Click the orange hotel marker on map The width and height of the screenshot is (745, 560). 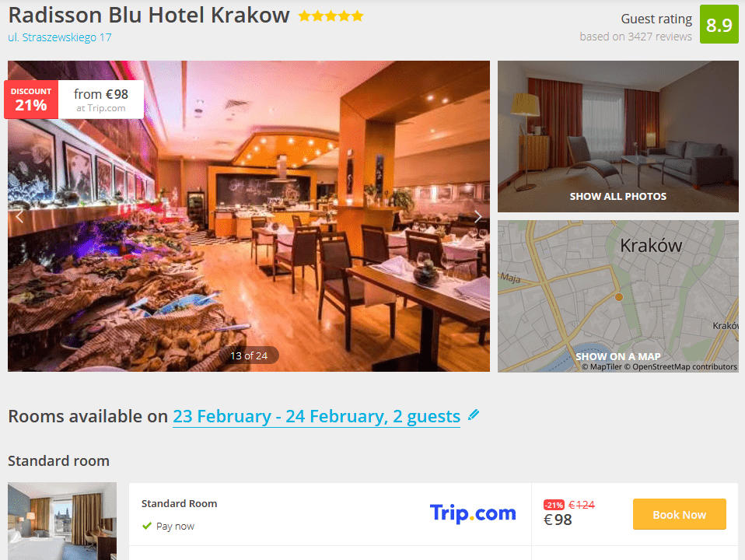pyautogui.click(x=618, y=297)
